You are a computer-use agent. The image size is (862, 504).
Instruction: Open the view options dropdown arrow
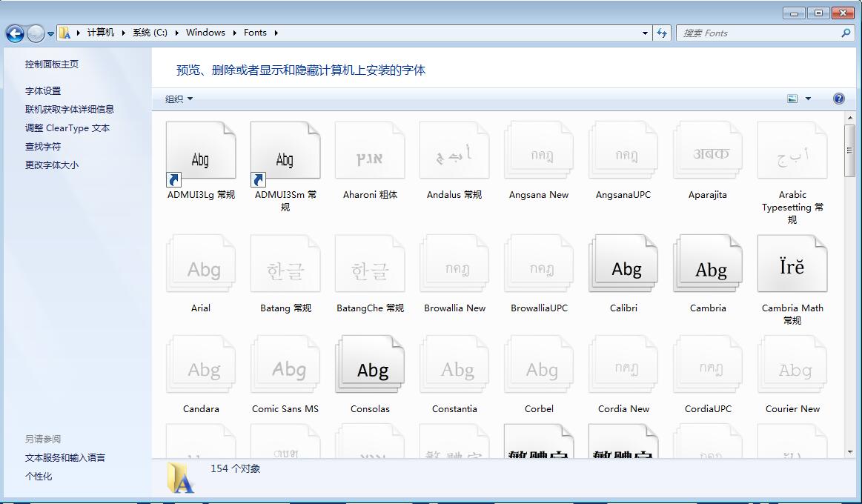[808, 99]
